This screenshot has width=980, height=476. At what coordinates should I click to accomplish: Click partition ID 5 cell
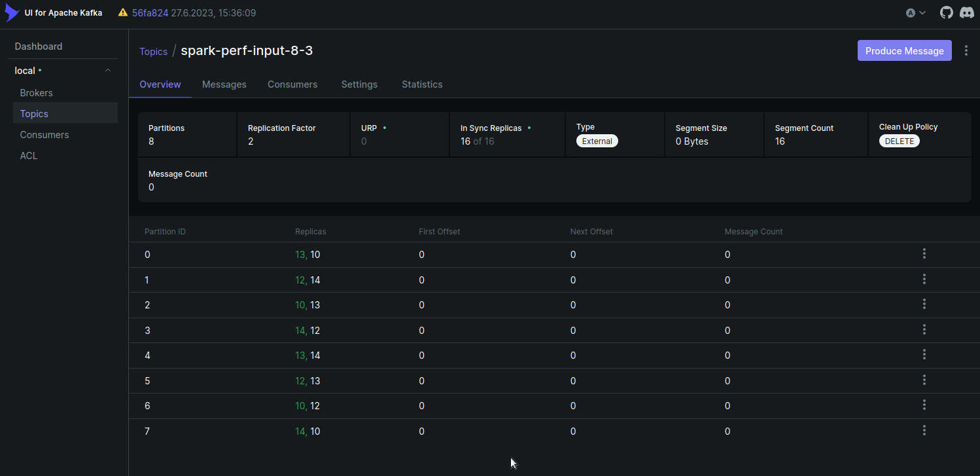tap(147, 381)
